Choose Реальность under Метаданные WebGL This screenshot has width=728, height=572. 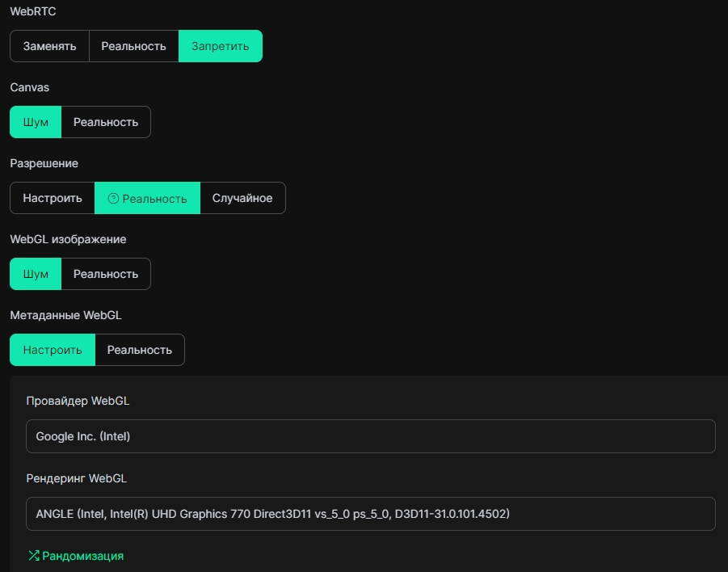140,350
